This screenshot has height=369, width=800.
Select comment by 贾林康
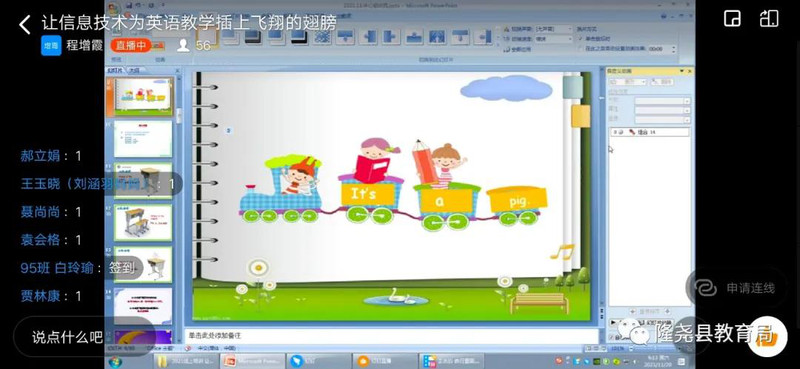click(51, 296)
